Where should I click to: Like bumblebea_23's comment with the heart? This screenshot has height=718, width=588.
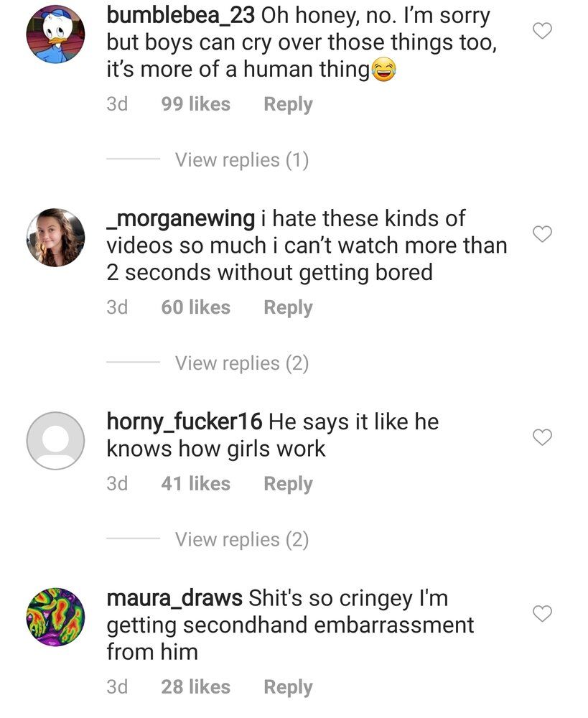point(542,31)
